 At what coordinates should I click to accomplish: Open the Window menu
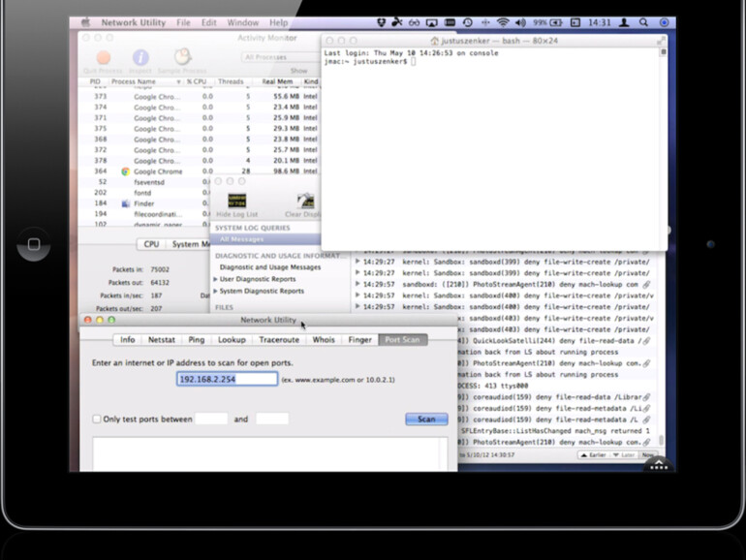pos(242,22)
